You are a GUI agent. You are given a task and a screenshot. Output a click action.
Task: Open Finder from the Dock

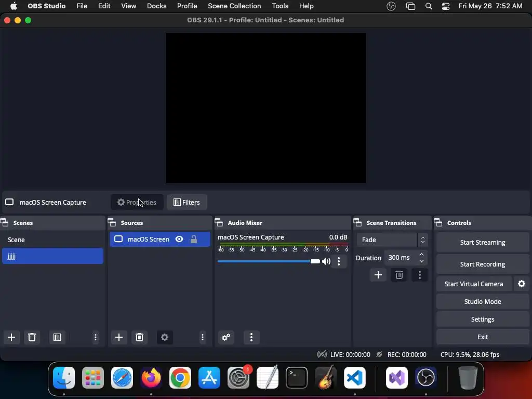[64, 378]
